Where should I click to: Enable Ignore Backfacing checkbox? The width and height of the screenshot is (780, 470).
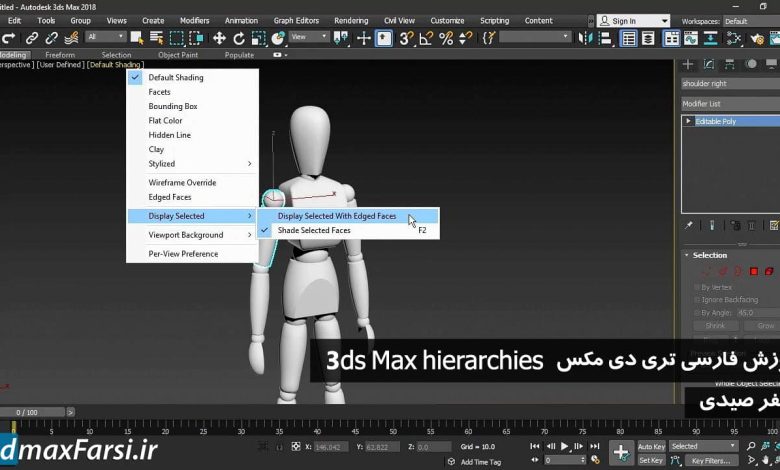(x=697, y=299)
